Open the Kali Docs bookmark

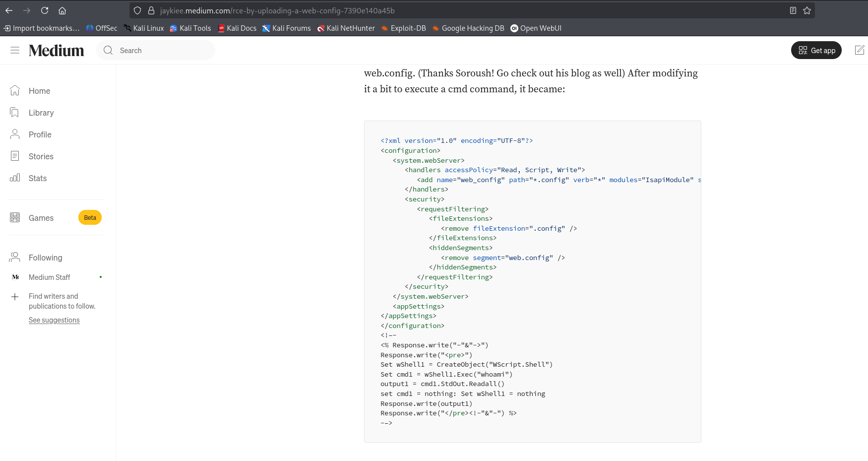pos(237,28)
